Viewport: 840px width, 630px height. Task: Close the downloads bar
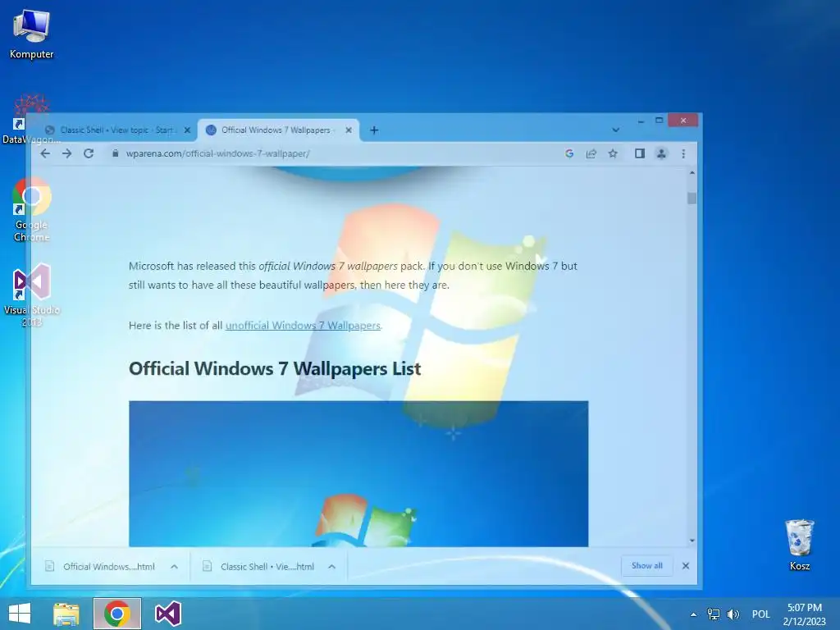click(686, 566)
